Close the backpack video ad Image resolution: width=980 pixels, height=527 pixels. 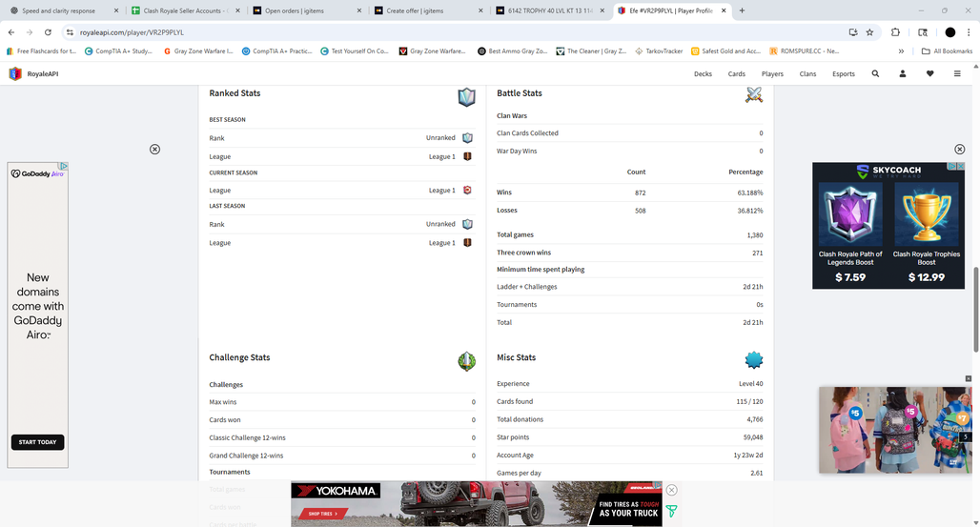click(969, 379)
